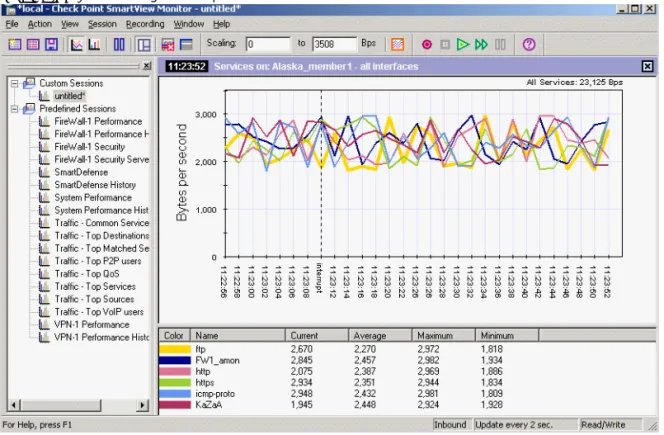Click the two-column tile view icon
The width and height of the screenshot is (664, 435).
[119, 44]
